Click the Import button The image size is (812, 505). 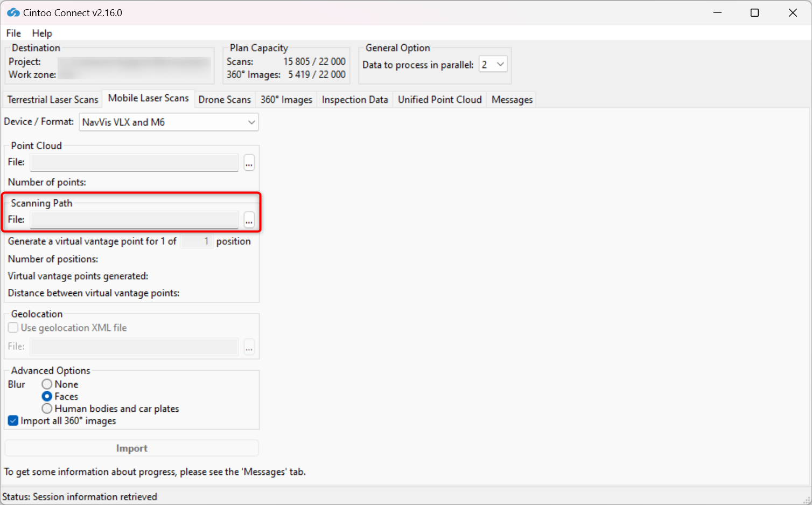point(132,448)
